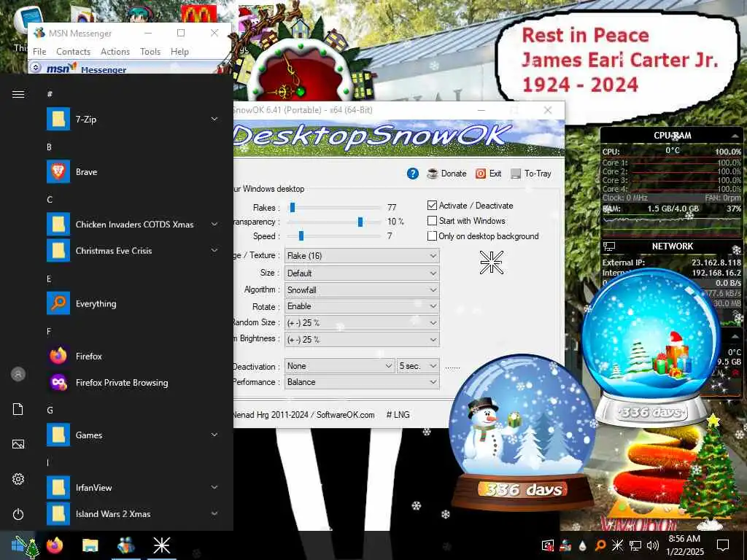Launch Everything search app icon

pyautogui.click(x=58, y=303)
